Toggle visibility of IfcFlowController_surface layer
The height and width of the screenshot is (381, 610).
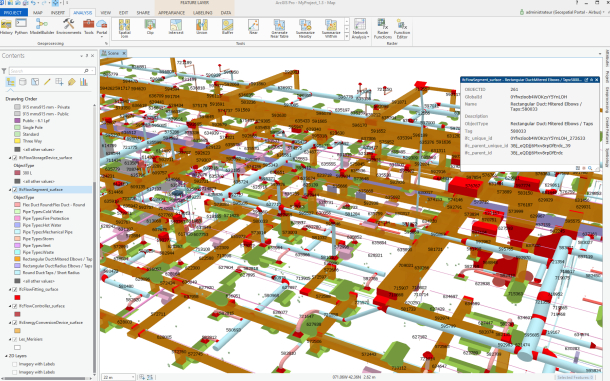[x=15, y=306]
